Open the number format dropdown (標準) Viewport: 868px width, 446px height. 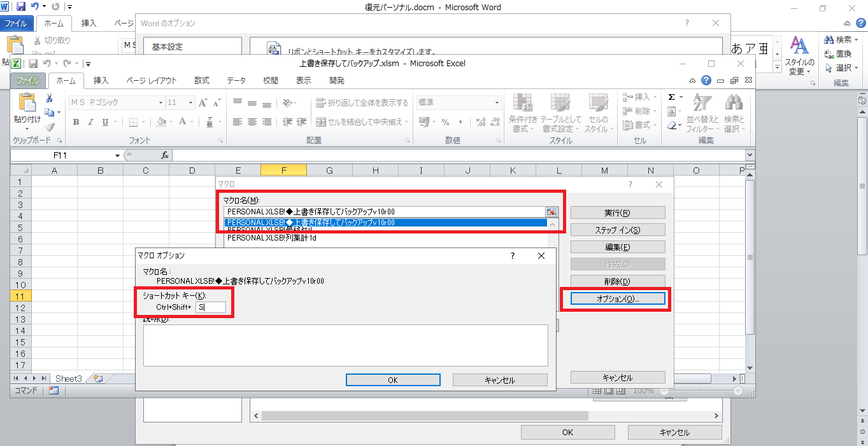click(x=497, y=102)
